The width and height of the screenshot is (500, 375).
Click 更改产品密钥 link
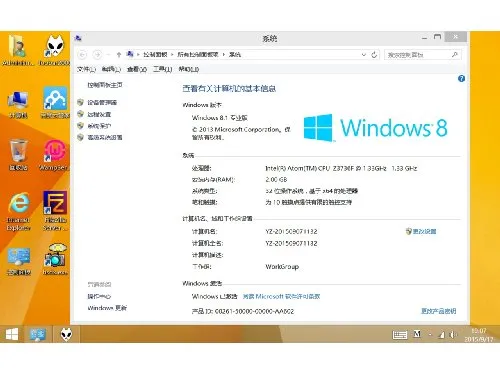tap(438, 311)
